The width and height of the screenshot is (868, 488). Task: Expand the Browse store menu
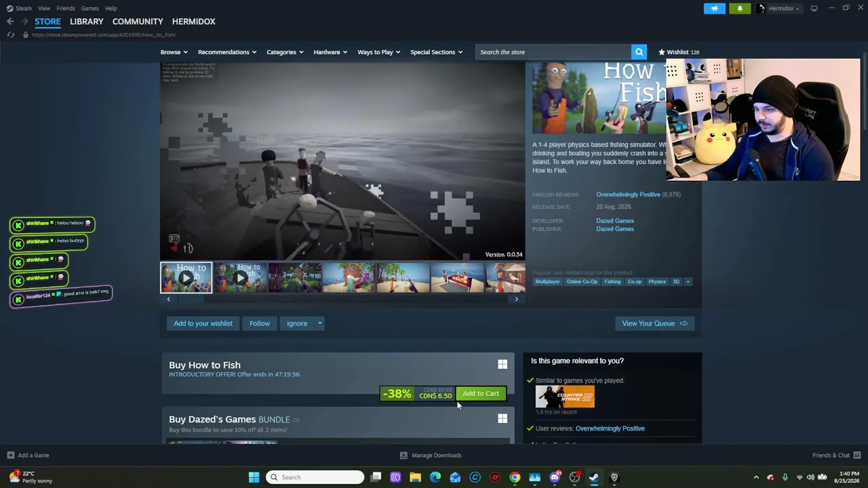point(174,52)
